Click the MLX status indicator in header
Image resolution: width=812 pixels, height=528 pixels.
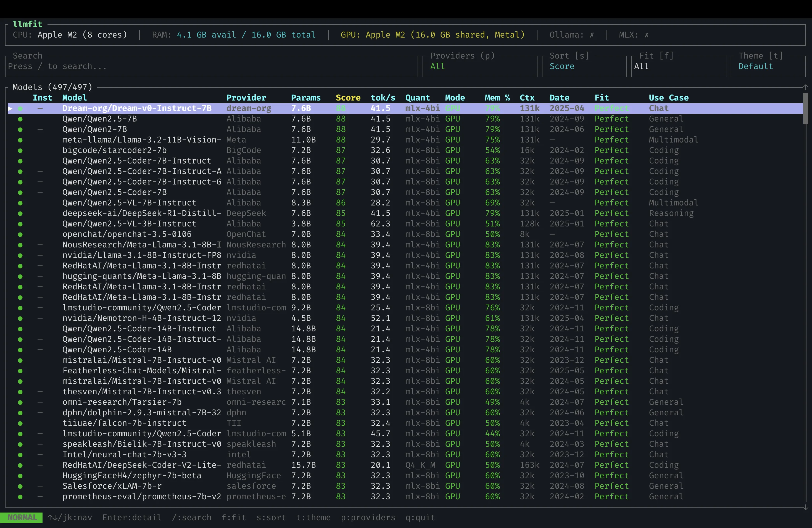634,35
